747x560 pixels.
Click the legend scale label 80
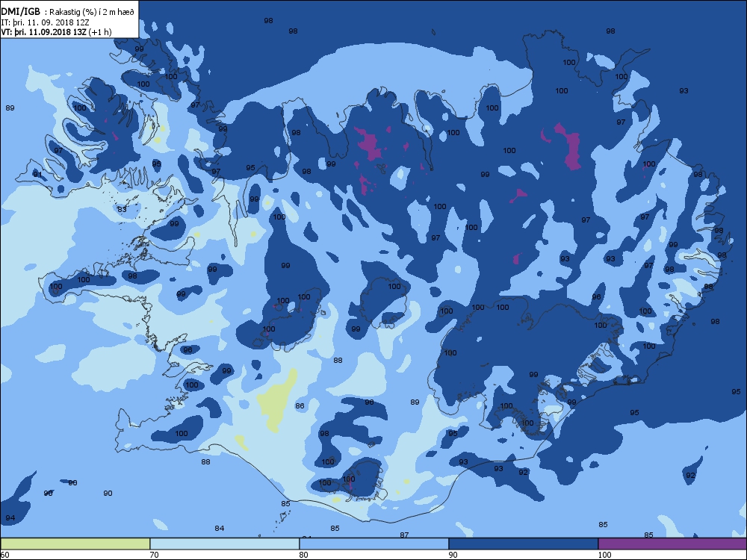point(303,555)
